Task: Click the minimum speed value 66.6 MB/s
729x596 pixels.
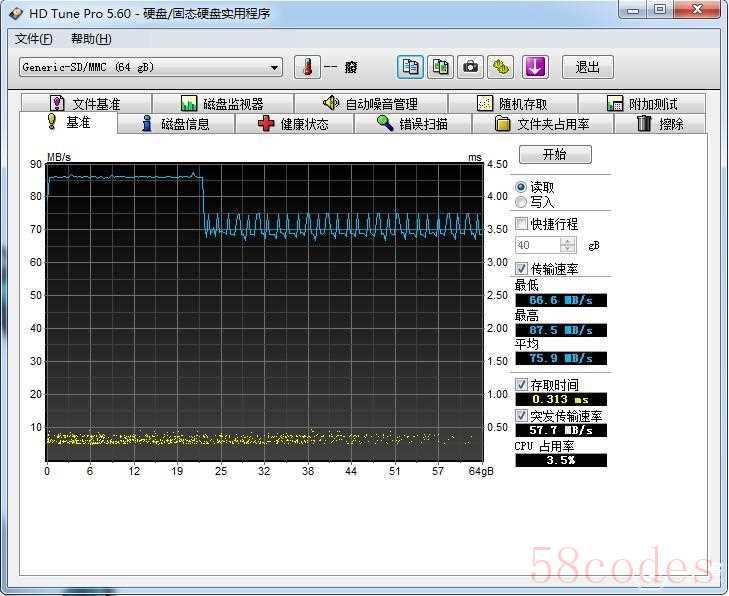Action: [561, 300]
